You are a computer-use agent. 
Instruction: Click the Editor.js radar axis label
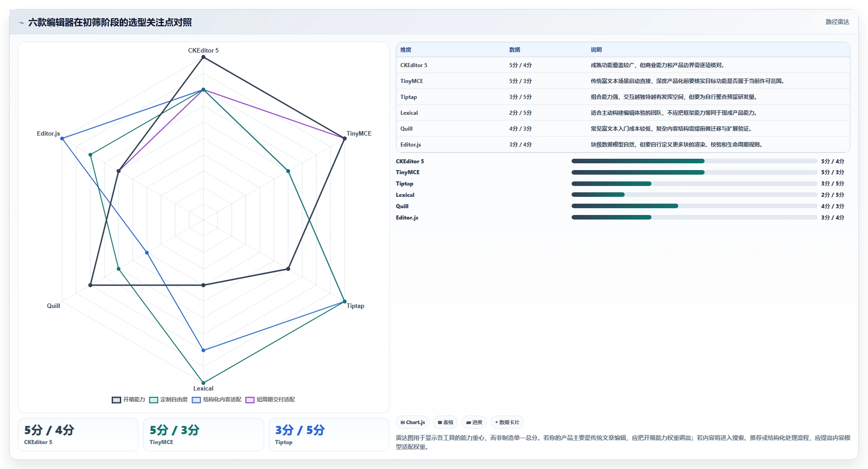(49, 133)
